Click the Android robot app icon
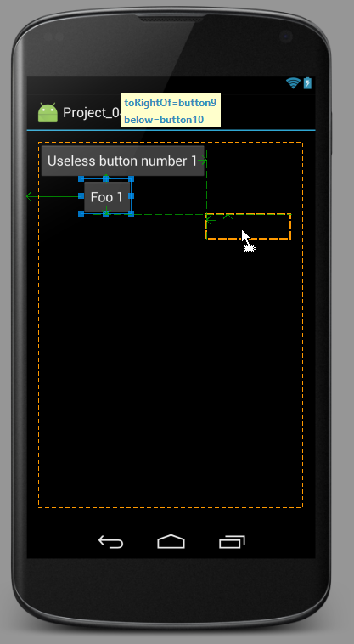This screenshot has width=354, height=644. tap(48, 112)
